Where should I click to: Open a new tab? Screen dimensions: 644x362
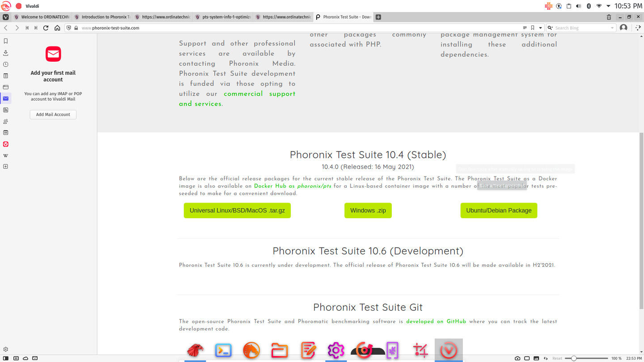click(x=378, y=17)
